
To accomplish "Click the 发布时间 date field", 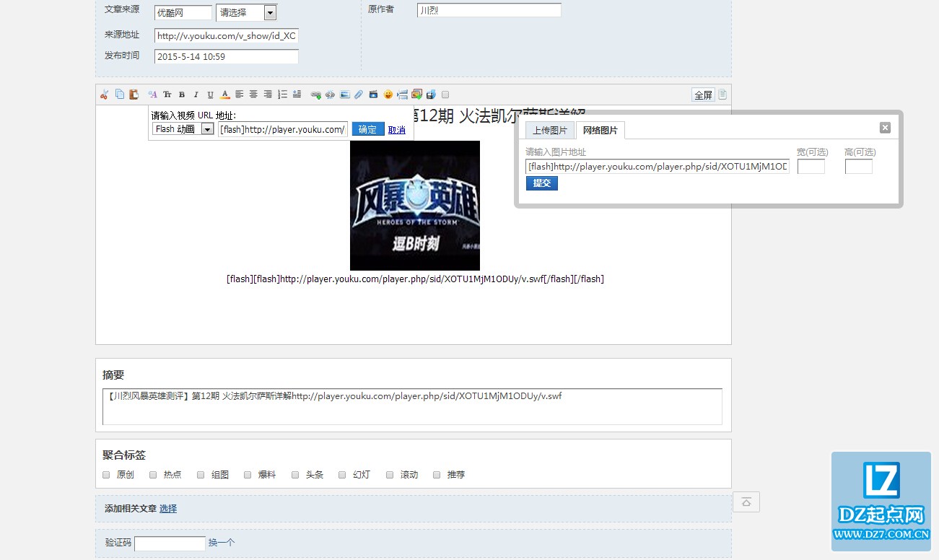I will click(227, 56).
